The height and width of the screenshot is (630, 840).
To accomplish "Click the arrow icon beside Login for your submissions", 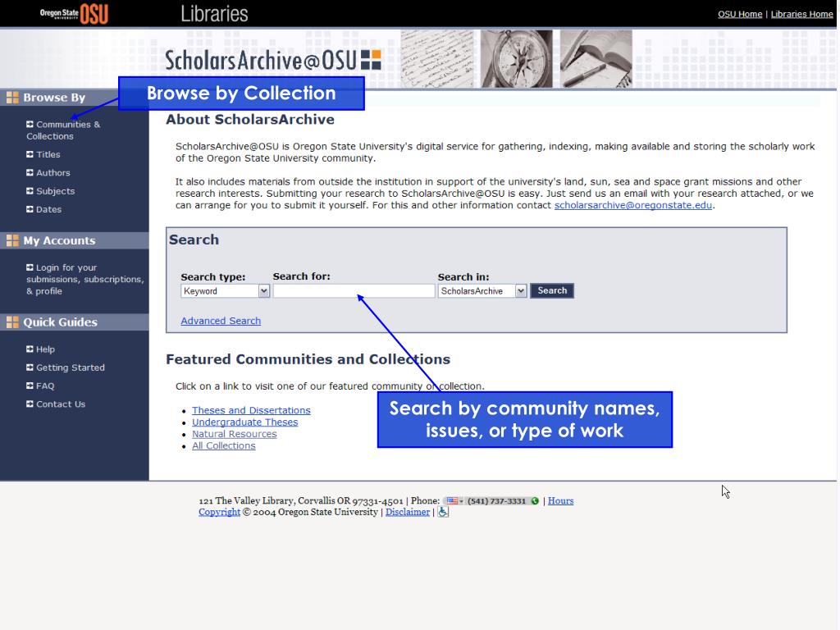I will point(30,267).
